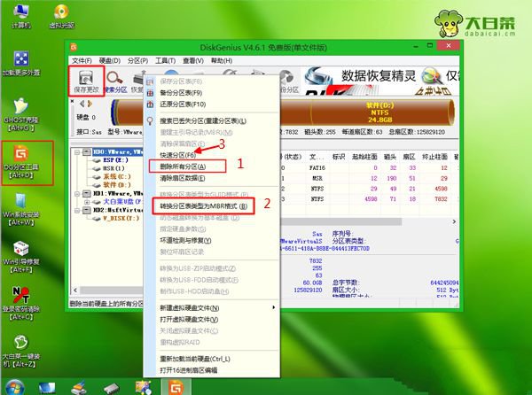
Task: Choose 打开16进制扇区编辑 menu entry
Action: click(x=188, y=370)
